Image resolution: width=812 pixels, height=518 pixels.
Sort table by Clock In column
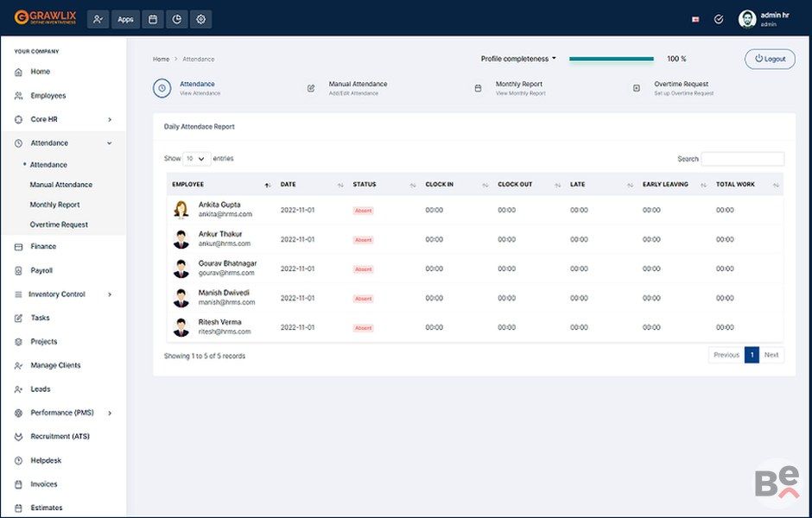(x=485, y=186)
